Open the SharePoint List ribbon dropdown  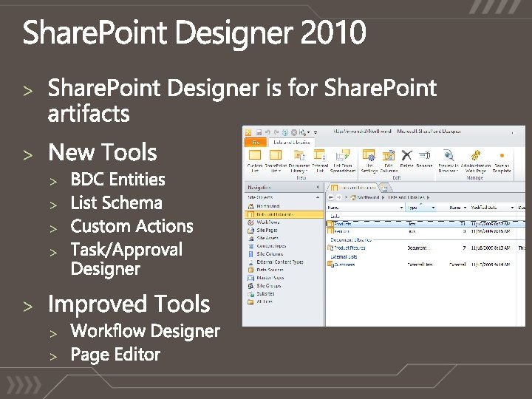pyautogui.click(x=276, y=160)
